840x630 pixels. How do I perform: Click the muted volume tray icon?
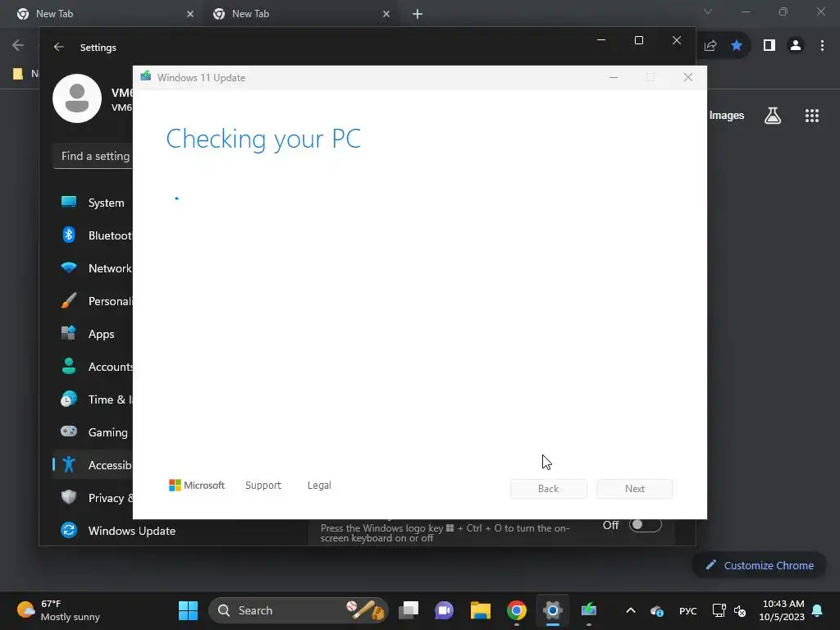pos(740,610)
